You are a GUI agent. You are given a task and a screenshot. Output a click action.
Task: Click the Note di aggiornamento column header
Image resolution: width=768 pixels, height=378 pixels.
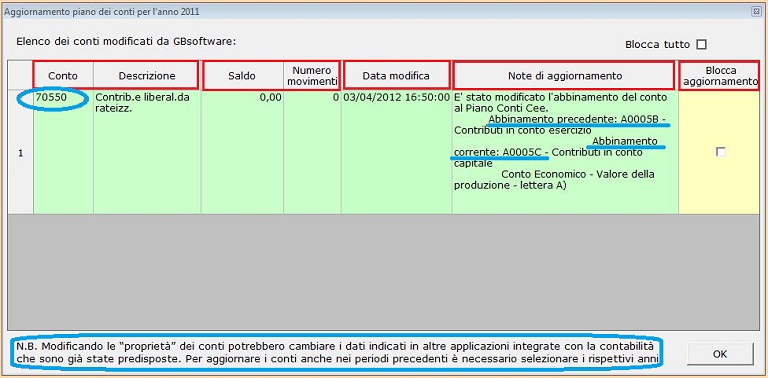565,76
